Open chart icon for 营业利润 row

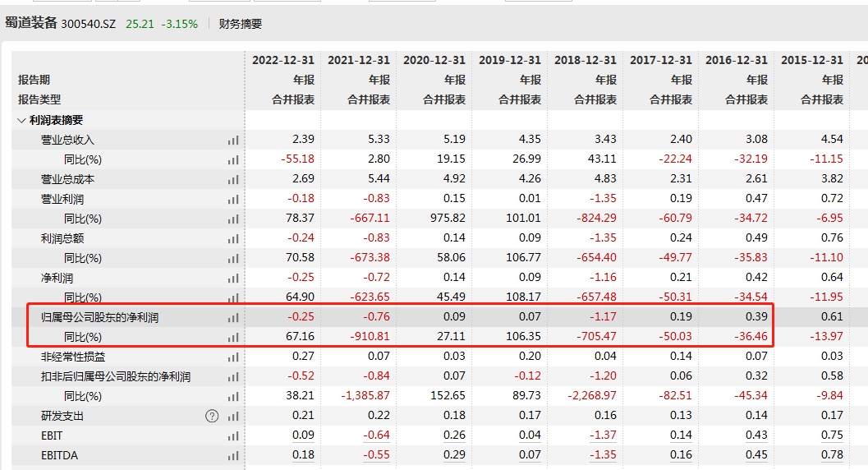233,200
